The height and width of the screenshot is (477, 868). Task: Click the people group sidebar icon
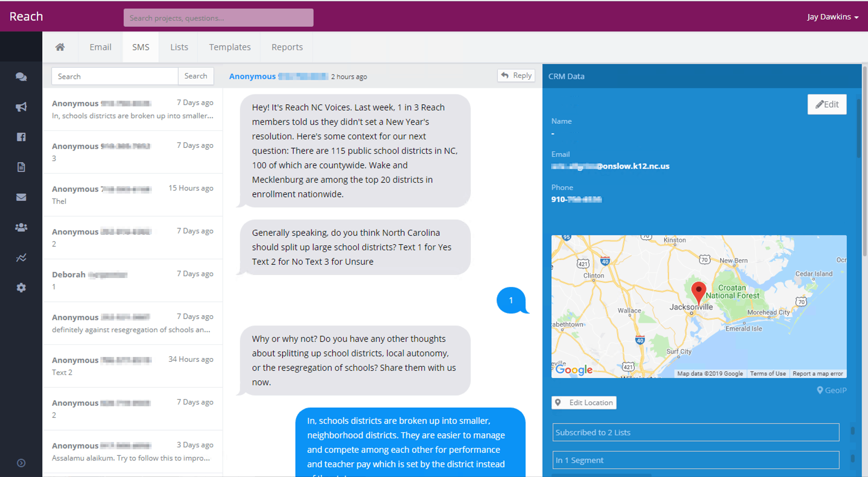click(21, 227)
